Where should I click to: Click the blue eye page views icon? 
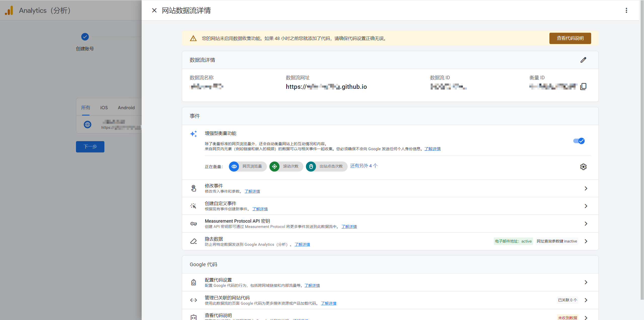[x=234, y=167]
